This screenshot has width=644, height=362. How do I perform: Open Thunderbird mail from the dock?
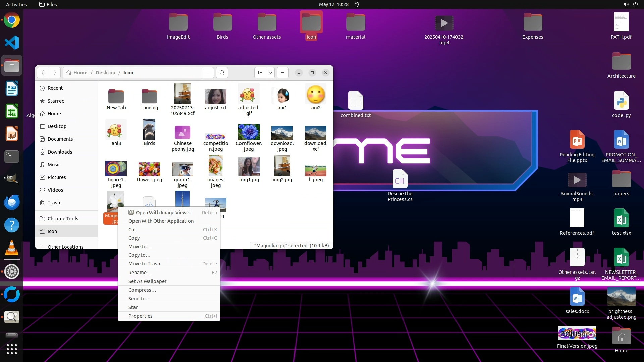click(x=12, y=202)
